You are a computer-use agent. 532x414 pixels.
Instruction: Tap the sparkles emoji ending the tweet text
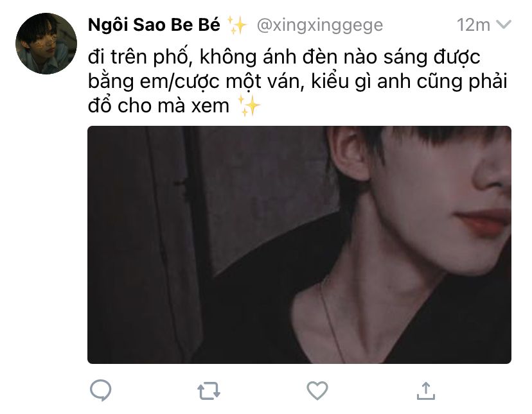[249, 105]
